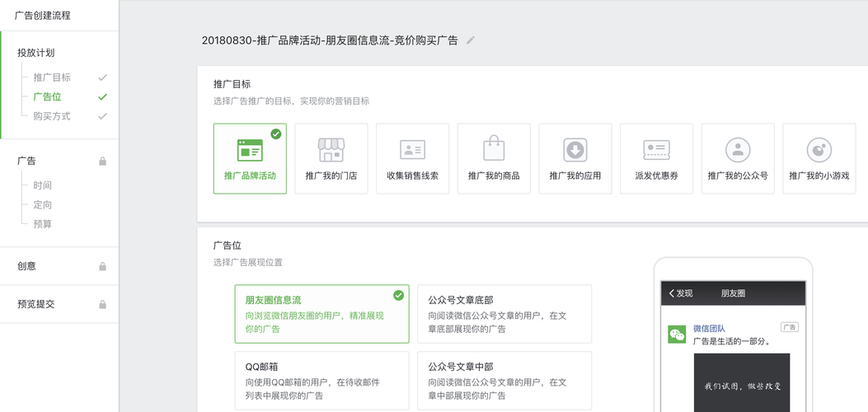Click back arrow 发现 in phone preview
Screen dimensions: 868x412
click(x=681, y=293)
